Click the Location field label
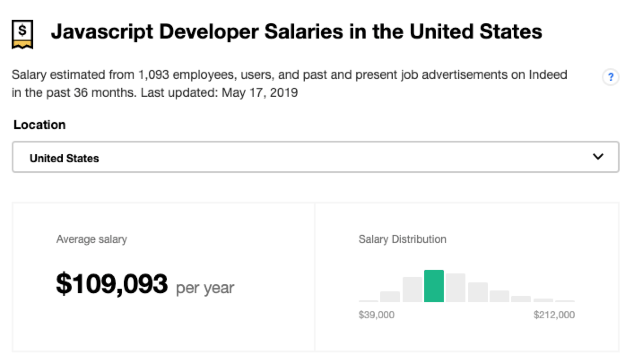Image resolution: width=634 pixels, height=364 pixels. click(x=39, y=125)
